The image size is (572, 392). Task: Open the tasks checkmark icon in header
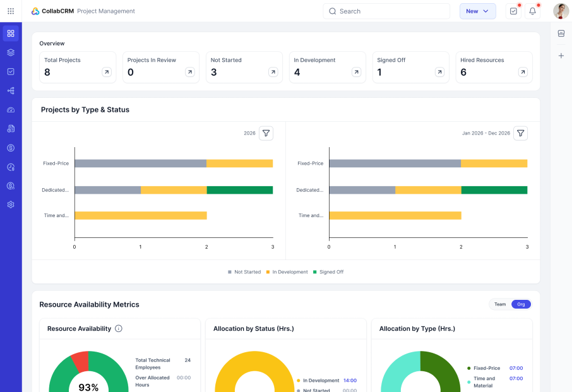(513, 11)
